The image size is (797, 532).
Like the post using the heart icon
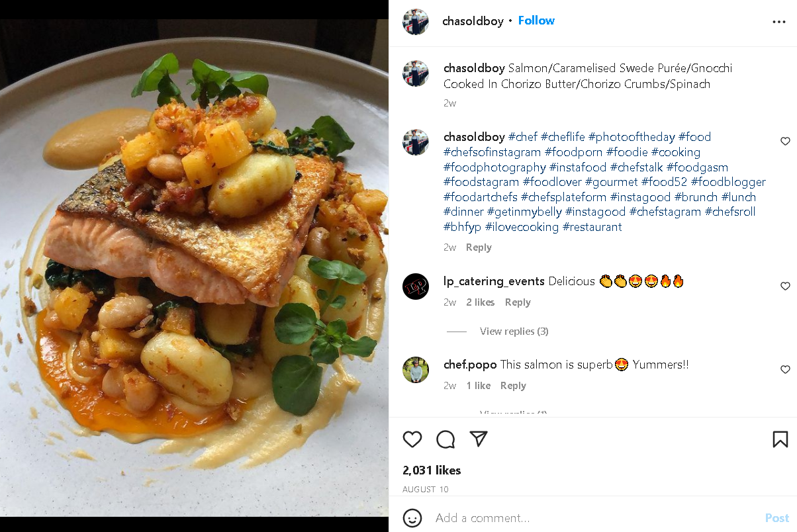(412, 439)
